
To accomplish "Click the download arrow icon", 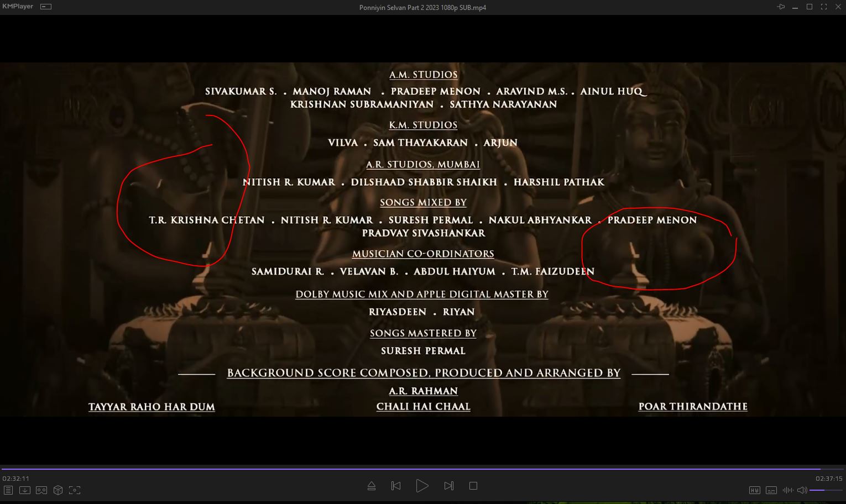I will pyautogui.click(x=25, y=490).
